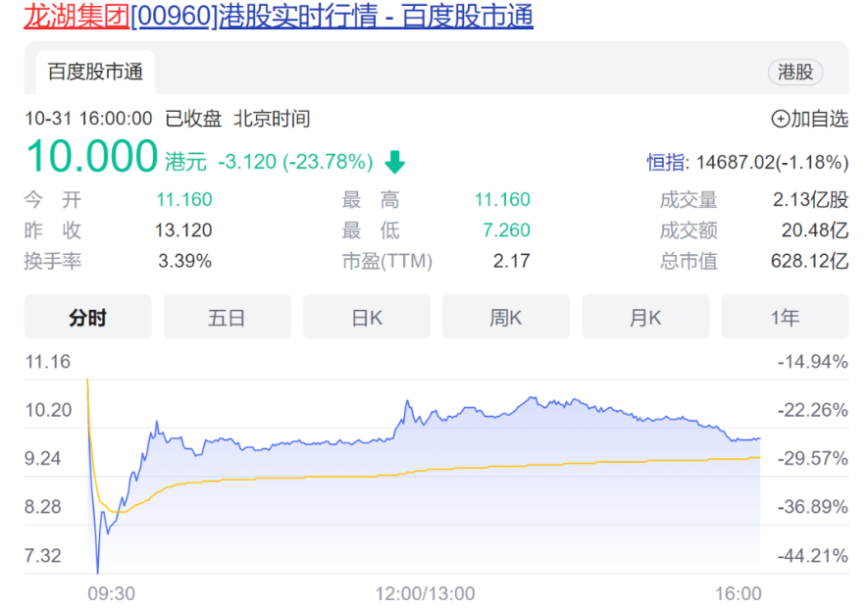Switch chart to 月K tab
The width and height of the screenshot is (868, 610).
[x=645, y=317]
